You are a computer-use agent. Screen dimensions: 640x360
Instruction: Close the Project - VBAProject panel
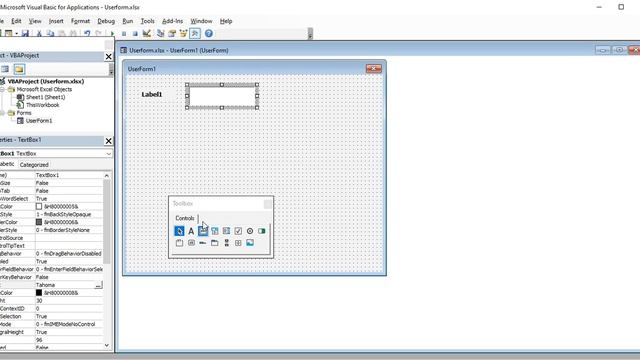(x=109, y=56)
